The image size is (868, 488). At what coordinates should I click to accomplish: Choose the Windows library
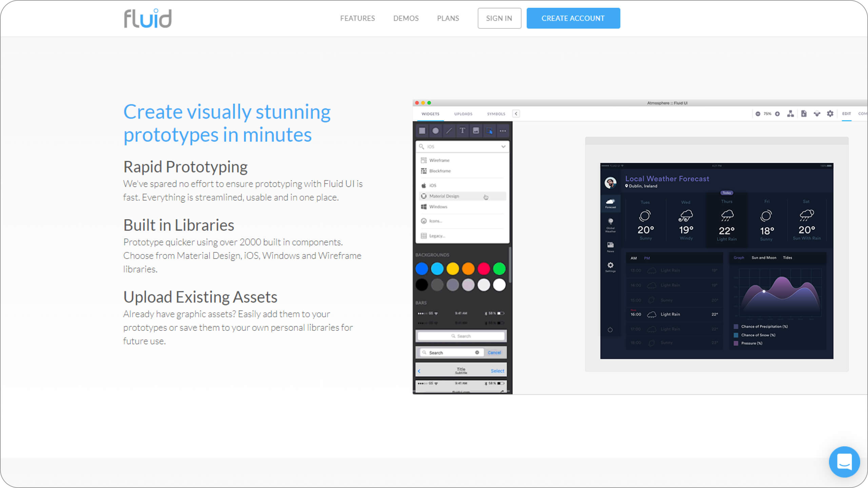click(462, 207)
